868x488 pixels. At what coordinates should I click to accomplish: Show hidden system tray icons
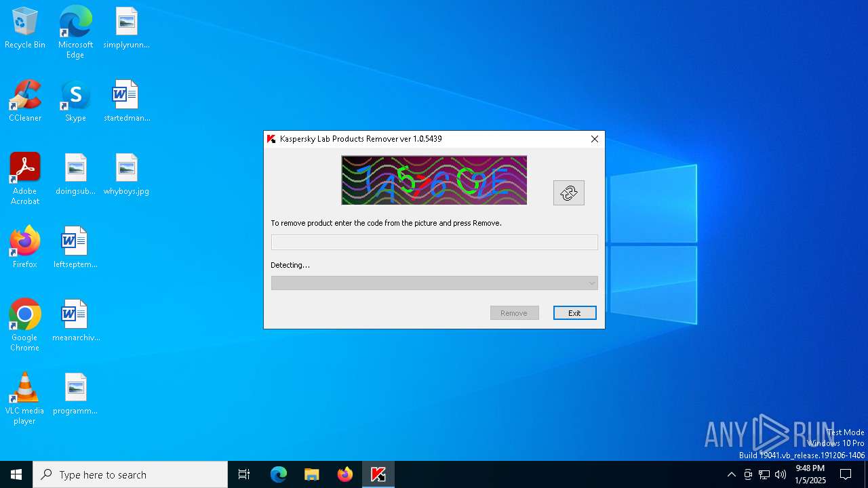[x=731, y=474]
